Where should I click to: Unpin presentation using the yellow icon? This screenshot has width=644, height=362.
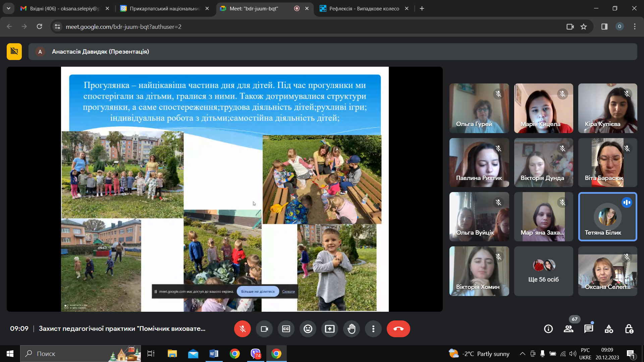pos(14,52)
